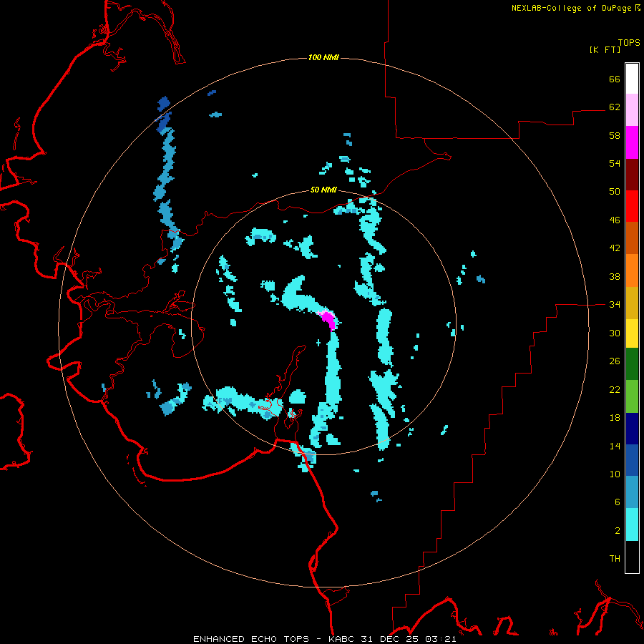Select the bright red legend swatch
The height and width of the screenshot is (644, 644).
tap(632, 206)
